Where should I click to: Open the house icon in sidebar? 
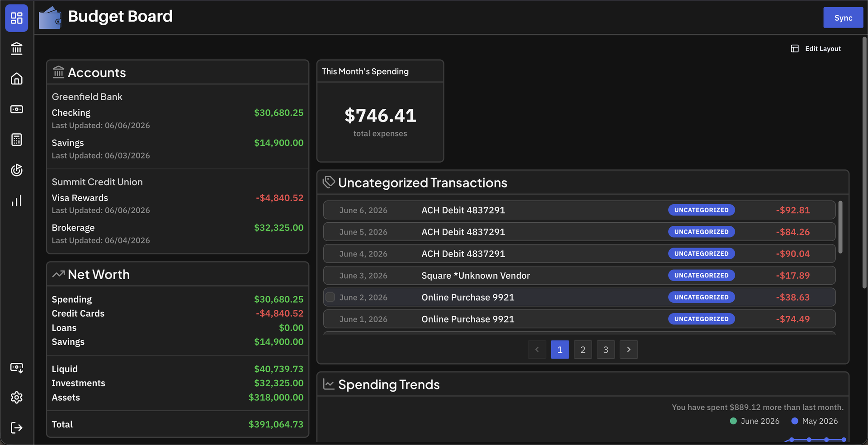[x=17, y=79]
